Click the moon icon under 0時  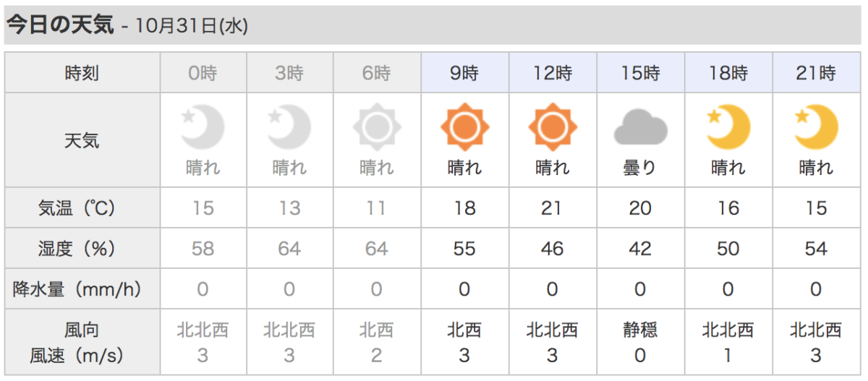[203, 128]
